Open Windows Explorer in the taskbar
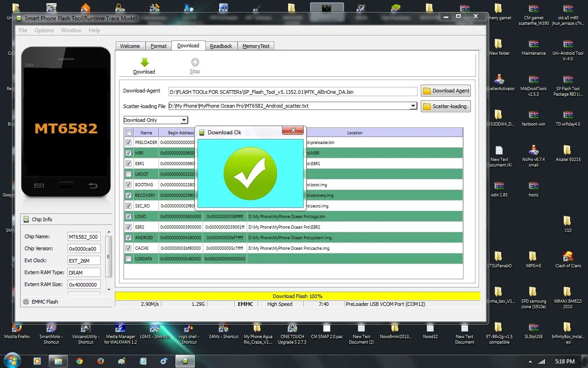 tap(58, 361)
